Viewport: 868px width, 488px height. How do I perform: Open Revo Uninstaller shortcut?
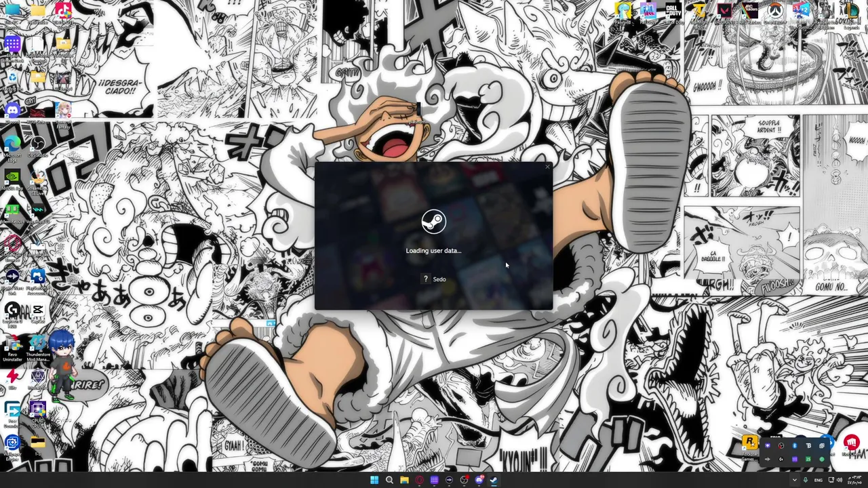(x=12, y=347)
